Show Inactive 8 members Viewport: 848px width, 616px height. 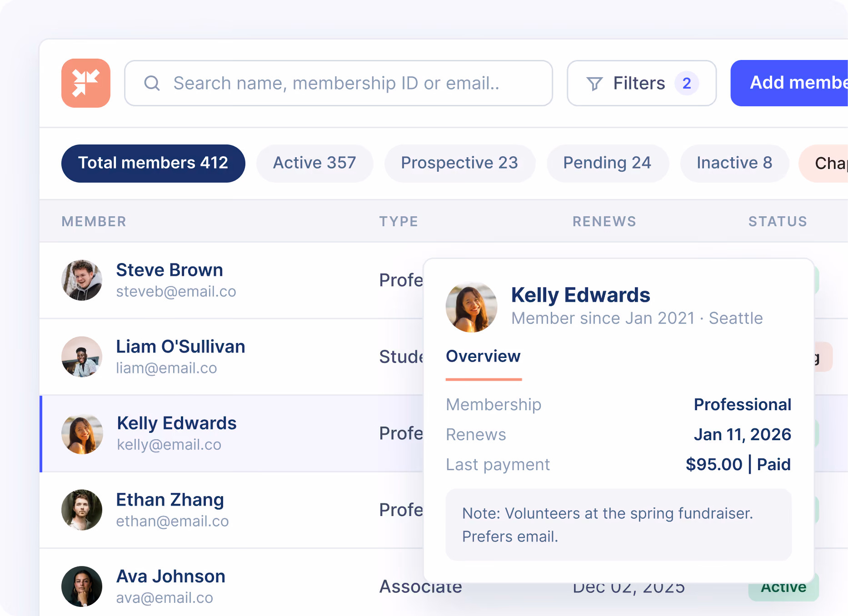pyautogui.click(x=734, y=164)
